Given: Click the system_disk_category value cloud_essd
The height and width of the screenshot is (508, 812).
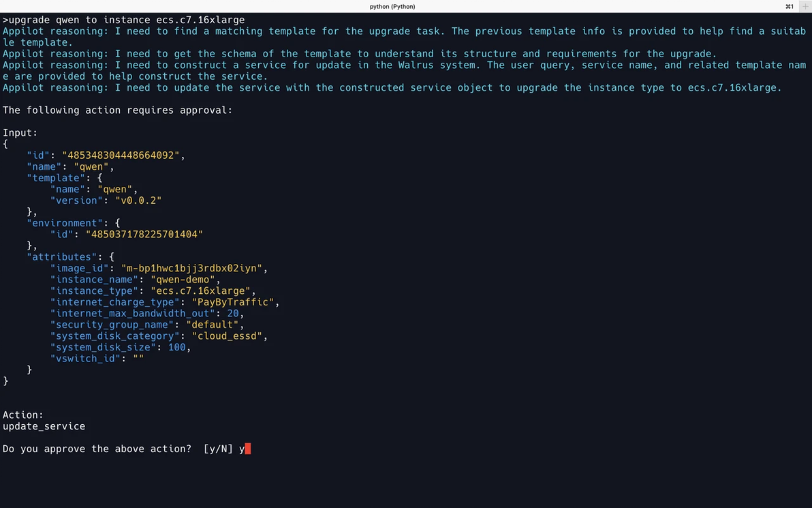Looking at the screenshot, I should coord(227,336).
